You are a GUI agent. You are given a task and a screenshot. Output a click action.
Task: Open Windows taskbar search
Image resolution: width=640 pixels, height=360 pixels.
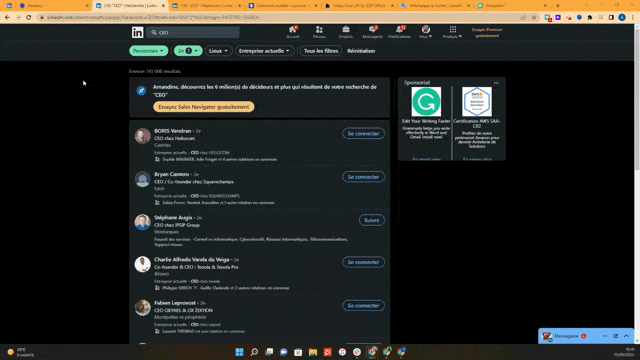click(x=254, y=352)
